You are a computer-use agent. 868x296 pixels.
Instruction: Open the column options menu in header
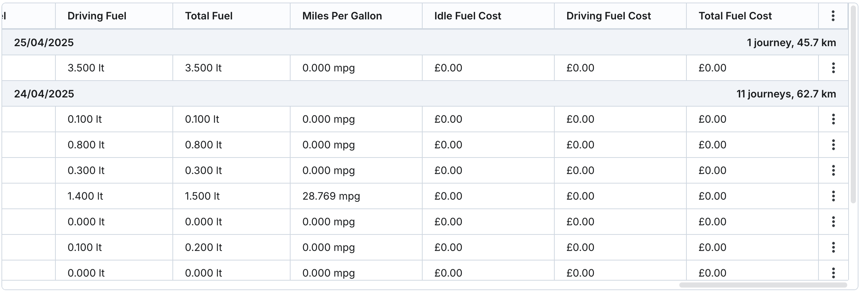[833, 16]
